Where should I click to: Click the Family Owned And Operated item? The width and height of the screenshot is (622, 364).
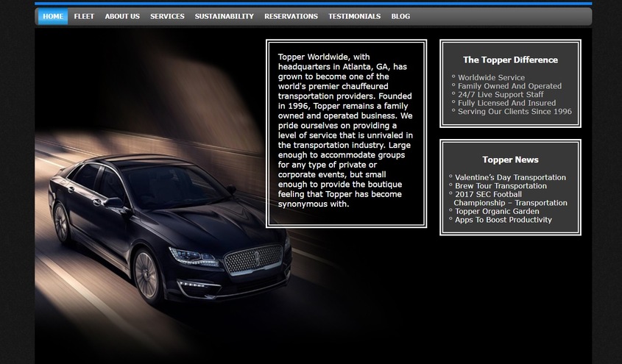click(x=509, y=86)
